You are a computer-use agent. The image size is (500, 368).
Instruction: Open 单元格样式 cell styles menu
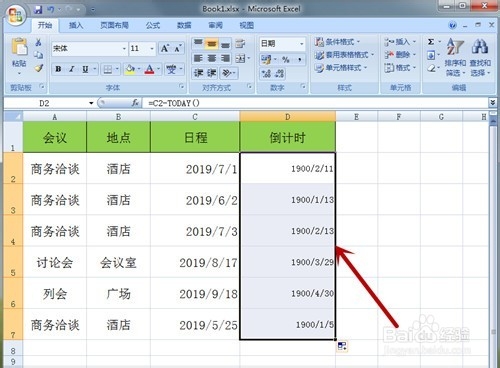[x=341, y=68]
